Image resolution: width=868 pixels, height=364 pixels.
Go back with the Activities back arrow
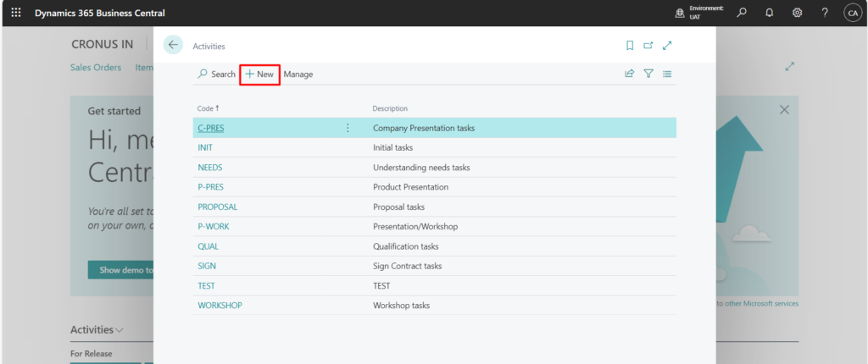pyautogui.click(x=173, y=46)
